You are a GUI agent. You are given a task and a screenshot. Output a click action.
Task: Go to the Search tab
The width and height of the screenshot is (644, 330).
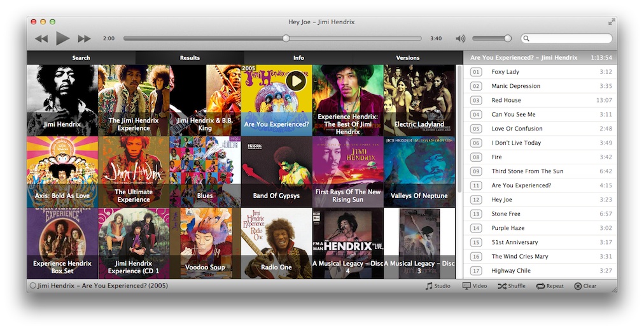pos(81,58)
